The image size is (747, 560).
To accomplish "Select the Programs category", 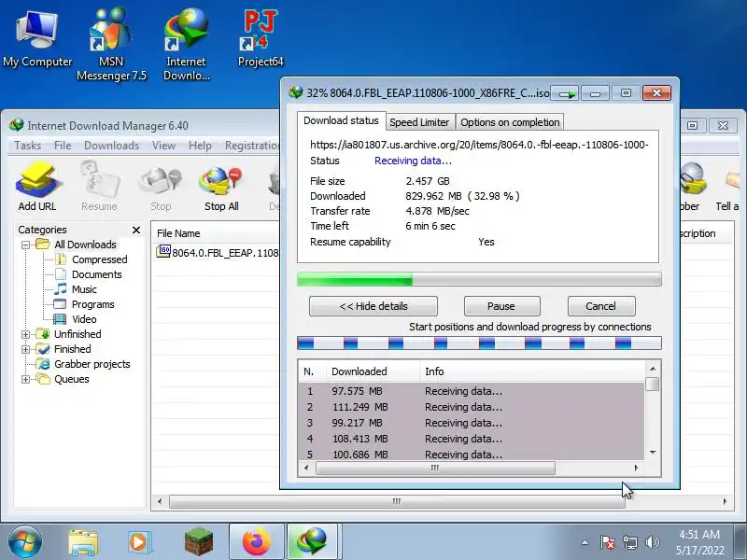I will [x=92, y=304].
